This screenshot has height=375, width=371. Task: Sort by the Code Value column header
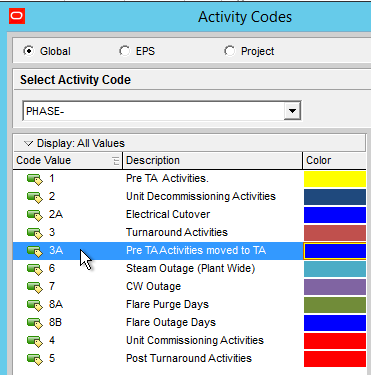[68, 161]
